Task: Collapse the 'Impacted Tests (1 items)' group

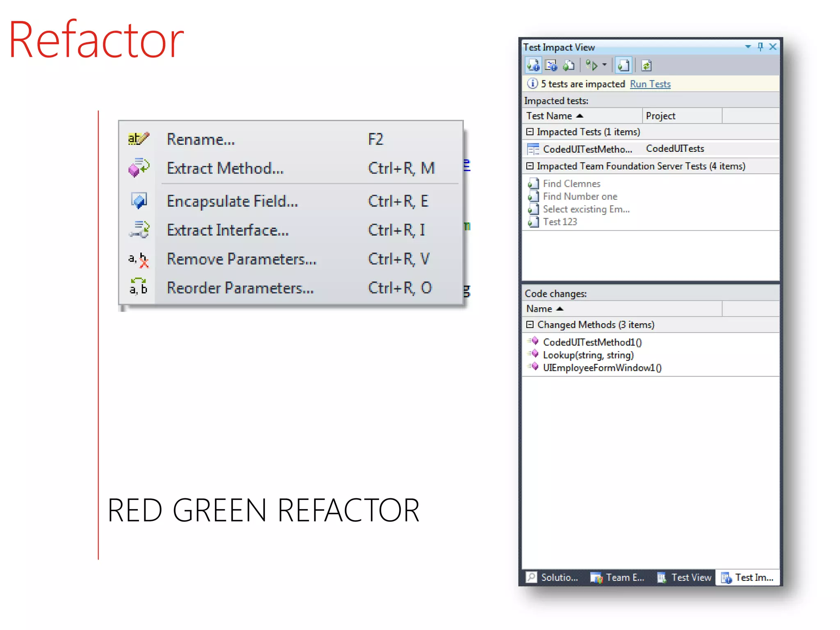Action: click(530, 132)
